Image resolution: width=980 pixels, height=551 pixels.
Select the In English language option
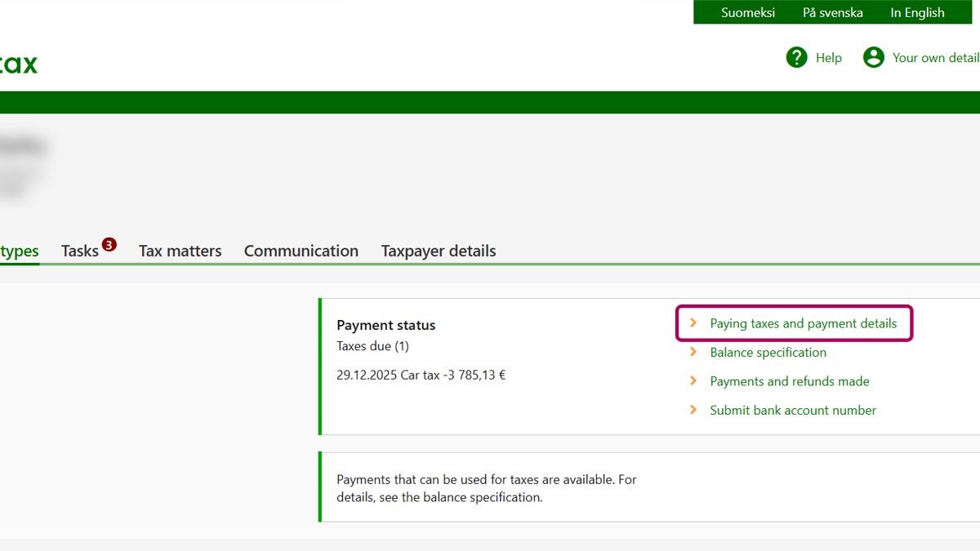coord(917,12)
